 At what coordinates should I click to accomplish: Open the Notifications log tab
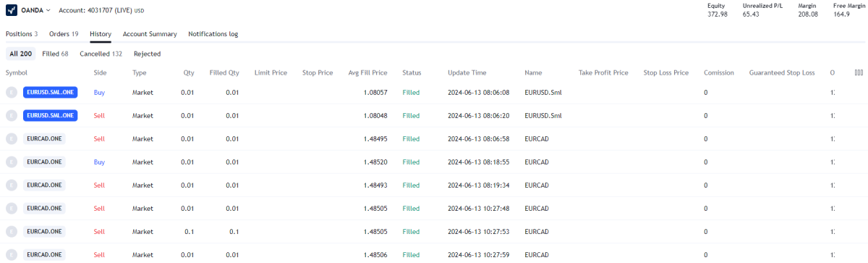click(213, 34)
